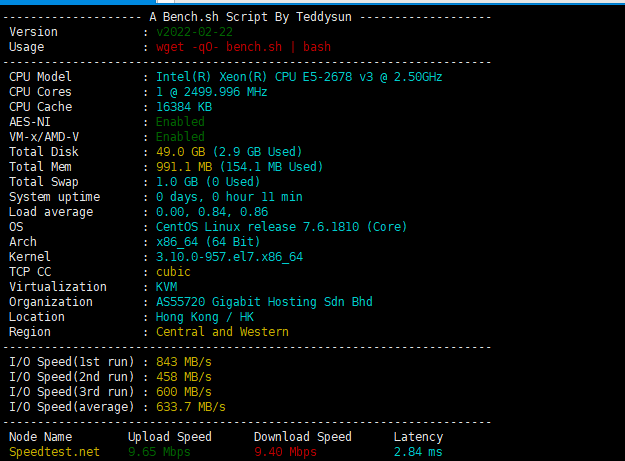This screenshot has height=461, width=625.
Task: Click the Speedtest.net node name
Action: point(54,452)
